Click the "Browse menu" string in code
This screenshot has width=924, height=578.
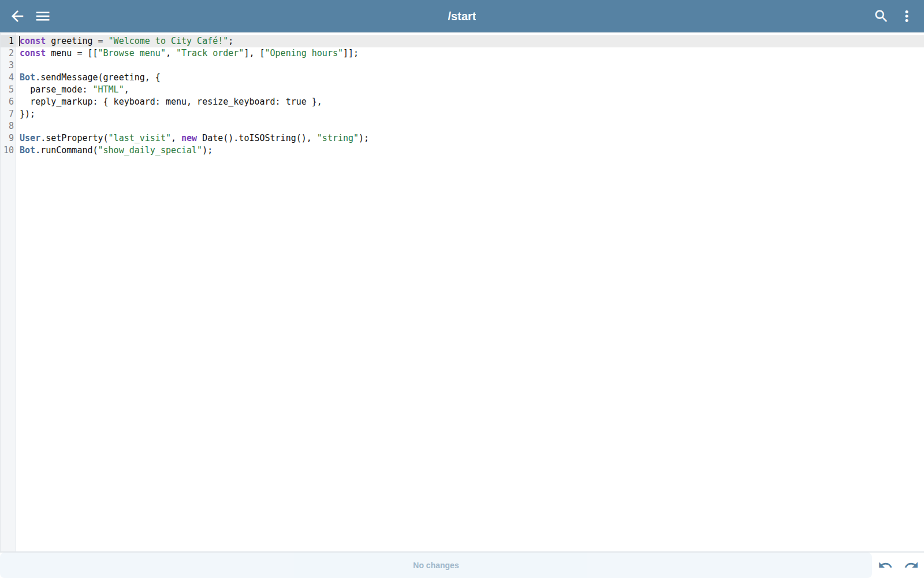tap(132, 53)
